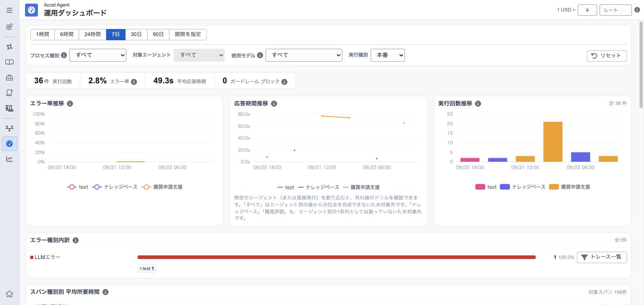Image resolution: width=644 pixels, height=305 pixels.
Task: Toggle test series in 実行回数推移 legend
Action: pyautogui.click(x=486, y=187)
